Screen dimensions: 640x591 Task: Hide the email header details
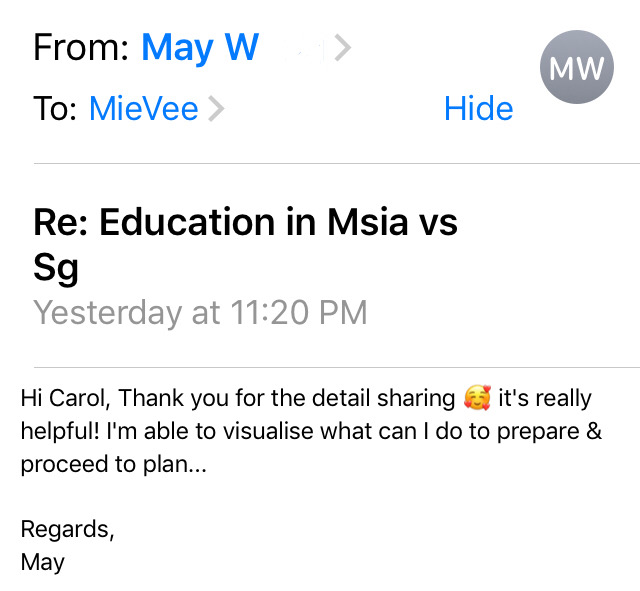point(478,109)
